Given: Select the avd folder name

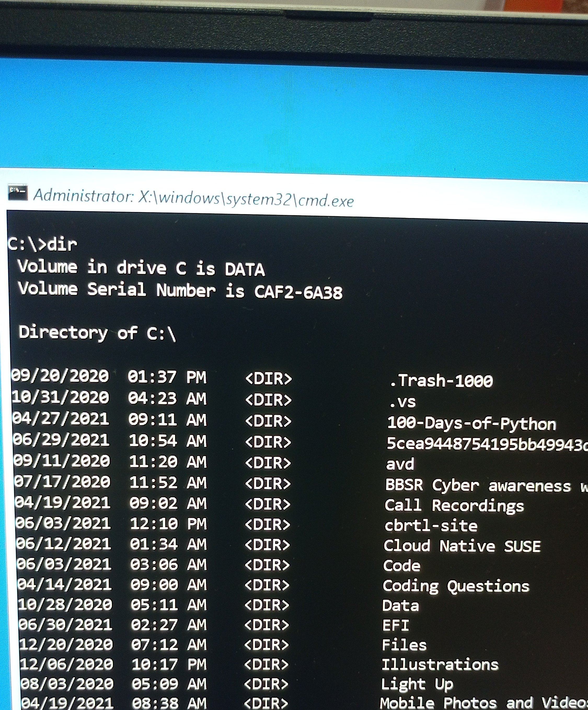Looking at the screenshot, I should [400, 464].
